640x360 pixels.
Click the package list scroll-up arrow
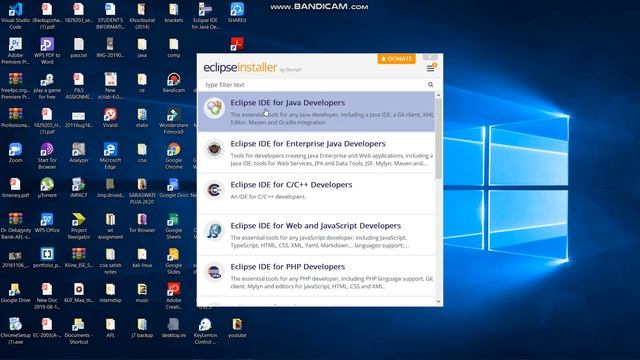438,95
